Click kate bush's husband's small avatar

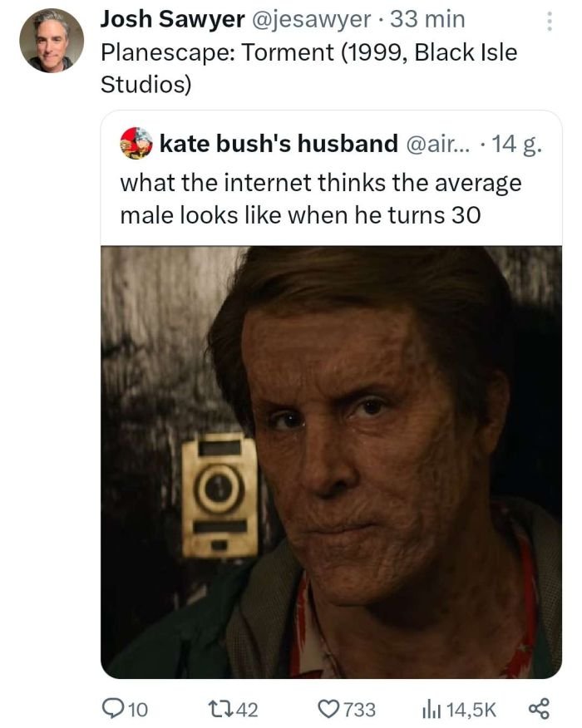pyautogui.click(x=136, y=143)
